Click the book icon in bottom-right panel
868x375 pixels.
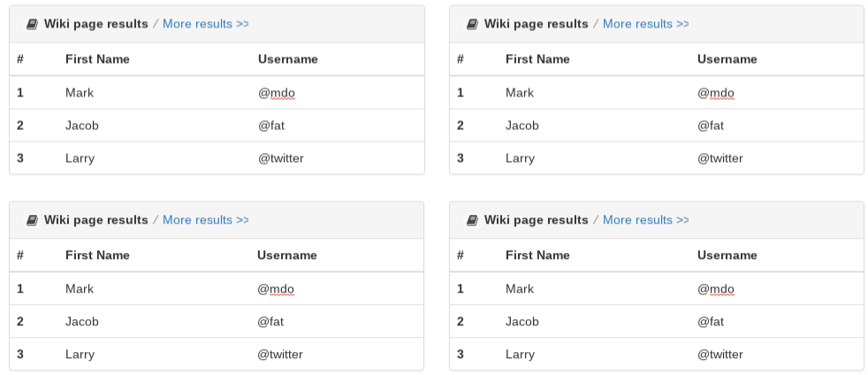(x=472, y=220)
